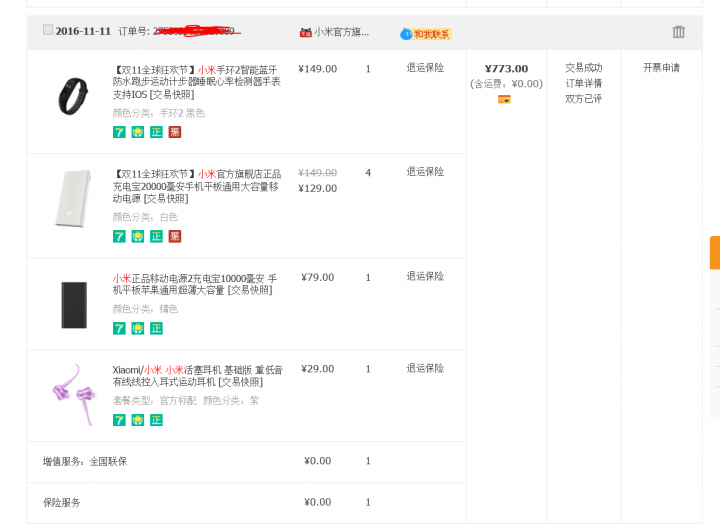The image size is (720, 530).
Task: Click the 7-day return icon under 10000毫安 power bank
Action: [x=119, y=328]
